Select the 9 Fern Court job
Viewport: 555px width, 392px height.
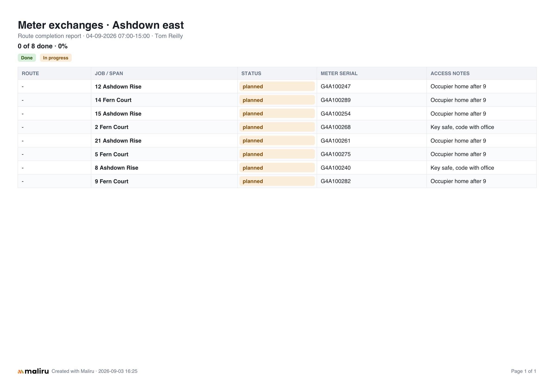coord(111,181)
